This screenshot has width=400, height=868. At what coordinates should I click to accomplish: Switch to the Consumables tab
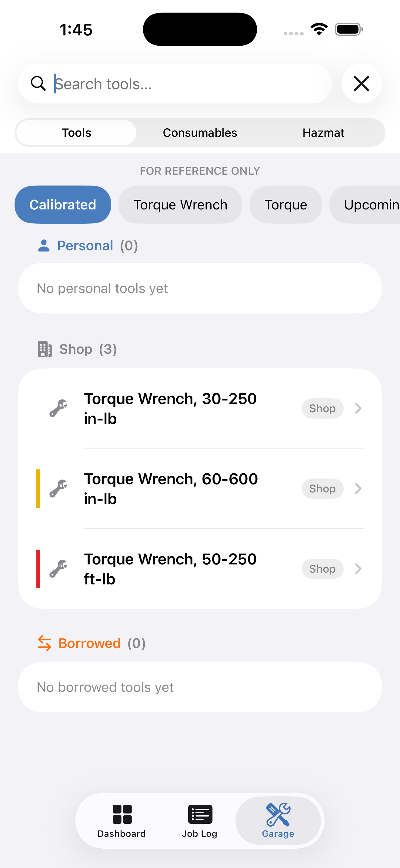(x=200, y=133)
